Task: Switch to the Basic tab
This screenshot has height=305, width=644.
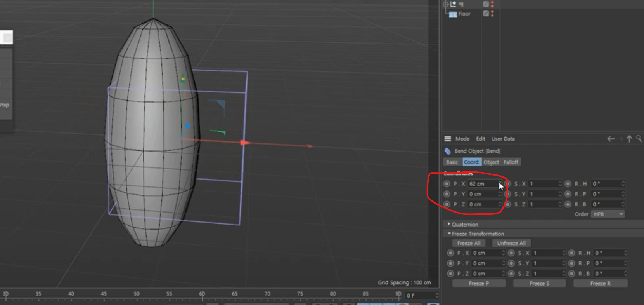Action: 452,162
